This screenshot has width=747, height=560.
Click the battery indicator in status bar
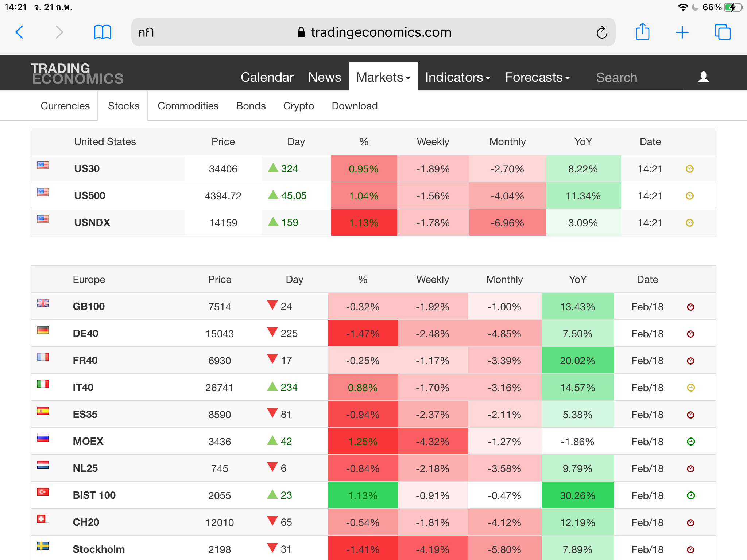coord(733,7)
